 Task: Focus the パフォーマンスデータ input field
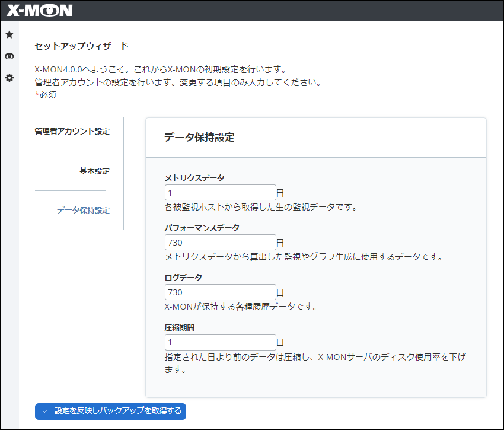tap(220, 242)
